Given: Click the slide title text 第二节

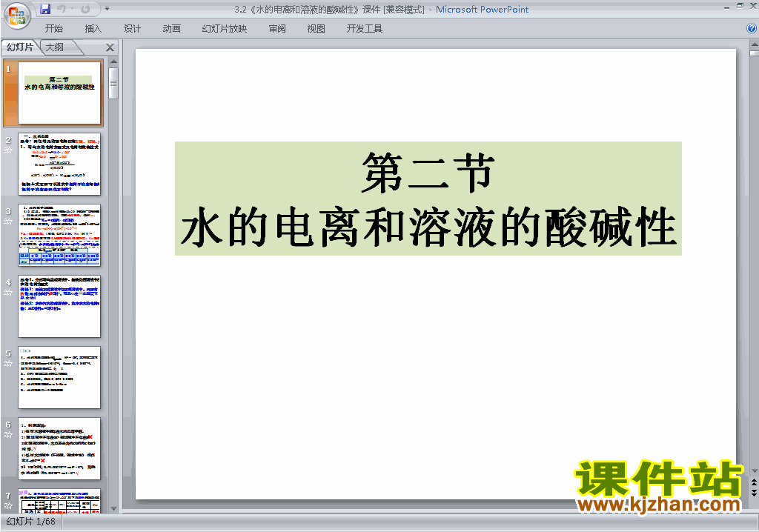Looking at the screenshot, I should pyautogui.click(x=428, y=173).
